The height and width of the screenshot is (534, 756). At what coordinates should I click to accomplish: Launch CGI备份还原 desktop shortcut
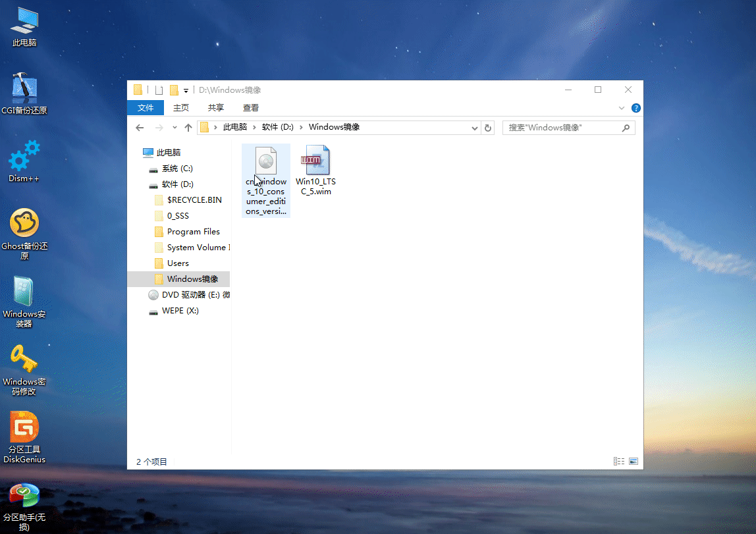tap(24, 94)
